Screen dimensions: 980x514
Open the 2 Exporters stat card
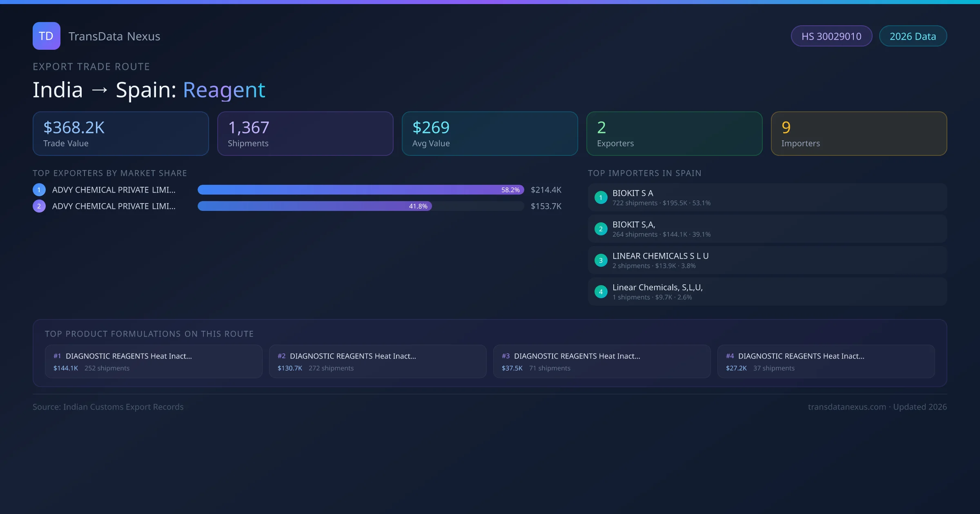coord(674,134)
